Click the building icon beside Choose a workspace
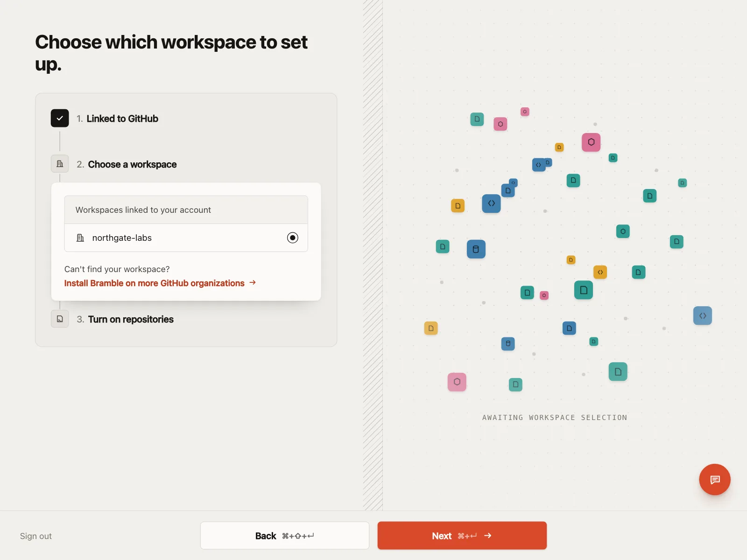This screenshot has height=560, width=747. pyautogui.click(x=60, y=164)
